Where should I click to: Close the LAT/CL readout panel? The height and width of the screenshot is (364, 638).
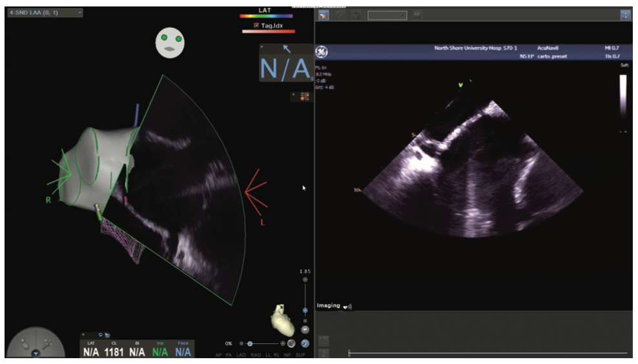83,335
